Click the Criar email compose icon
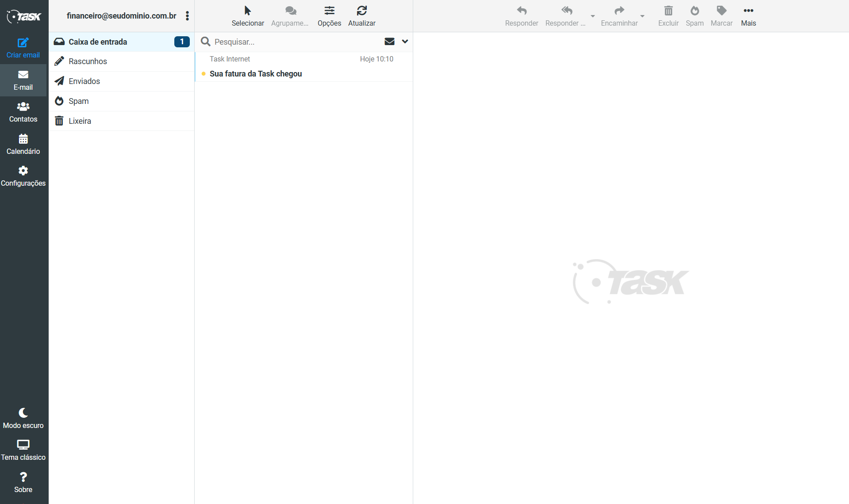The width and height of the screenshot is (849, 504). [x=23, y=43]
